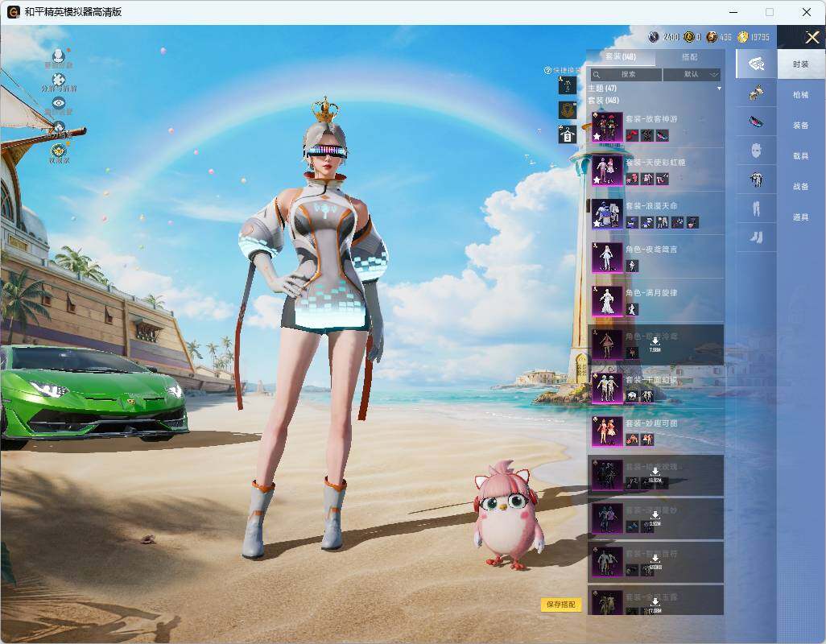Select the outfit set category icon at top
The width and height of the screenshot is (826, 644).
click(x=757, y=64)
